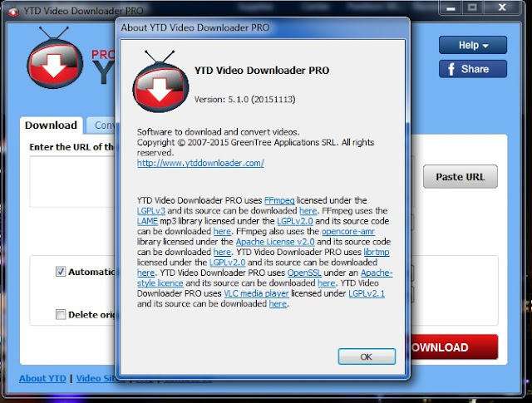Open the opencore-amr link
Image resolution: width=532 pixels, height=403 pixels.
[348, 231]
